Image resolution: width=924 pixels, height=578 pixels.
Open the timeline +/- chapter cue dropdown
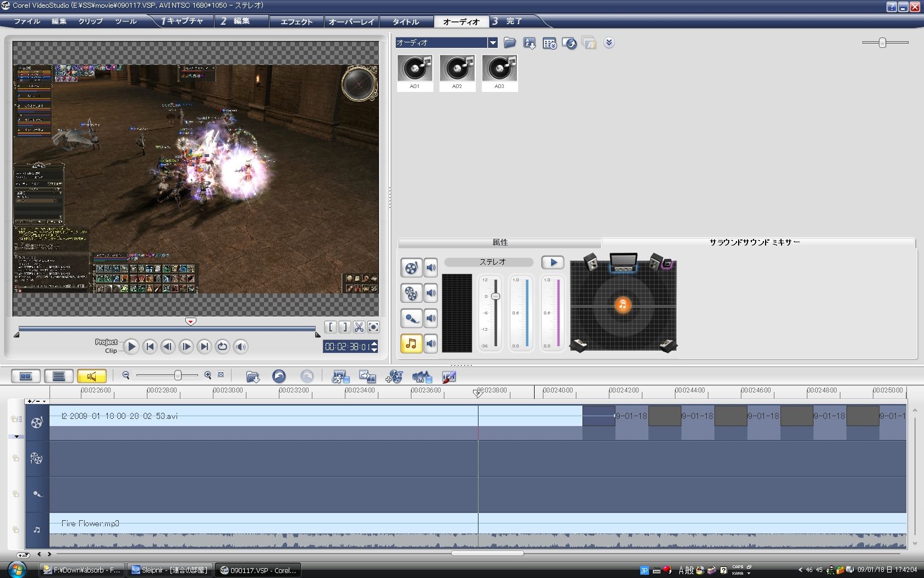[x=37, y=401]
